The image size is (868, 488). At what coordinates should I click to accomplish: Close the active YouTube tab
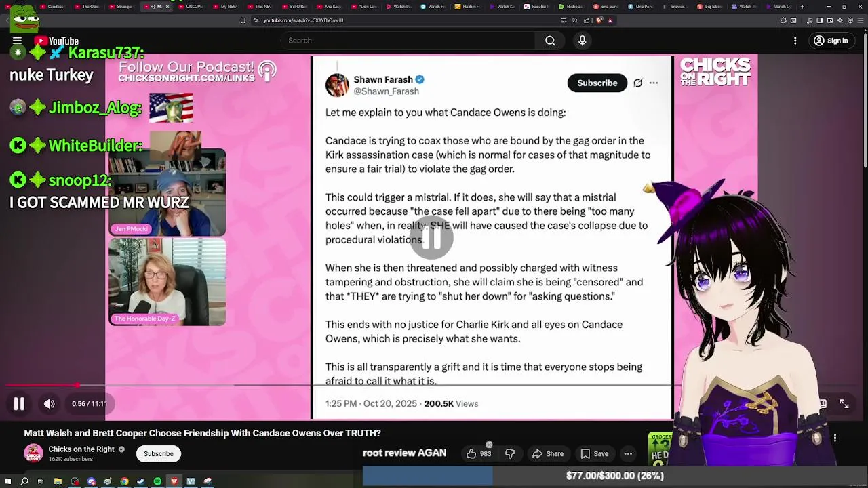pos(167,7)
